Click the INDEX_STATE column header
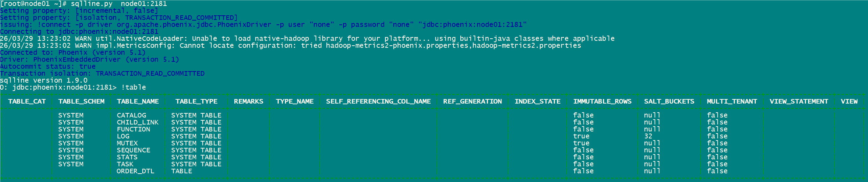The height and width of the screenshot is (182, 868). tap(537, 101)
